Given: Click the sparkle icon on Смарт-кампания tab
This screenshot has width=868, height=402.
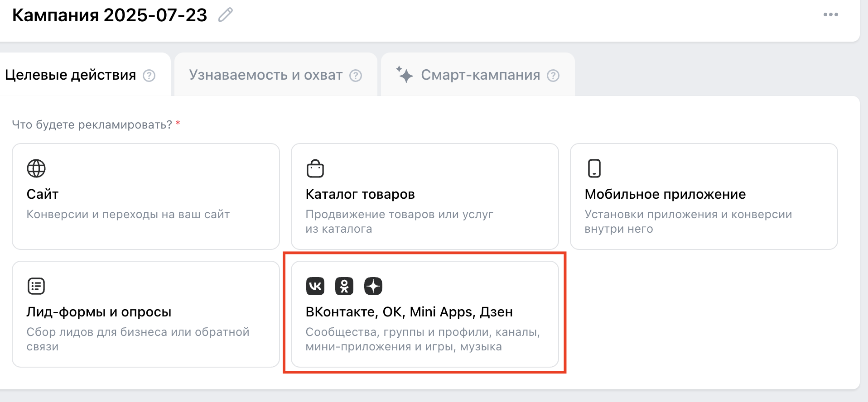Looking at the screenshot, I should tap(404, 74).
